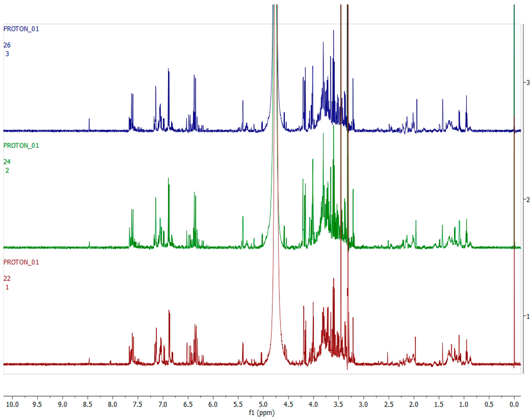Click the red PROTON_01 spectrum title
The image size is (532, 419).
[21, 262]
